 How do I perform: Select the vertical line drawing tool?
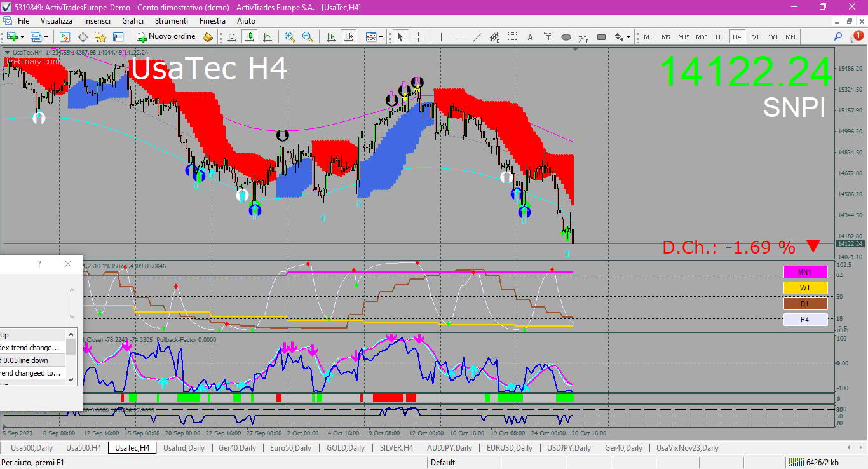[x=441, y=37]
